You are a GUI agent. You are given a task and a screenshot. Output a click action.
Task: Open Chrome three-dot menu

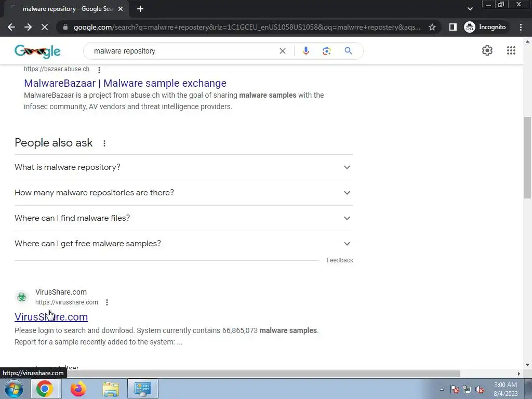[x=521, y=27]
